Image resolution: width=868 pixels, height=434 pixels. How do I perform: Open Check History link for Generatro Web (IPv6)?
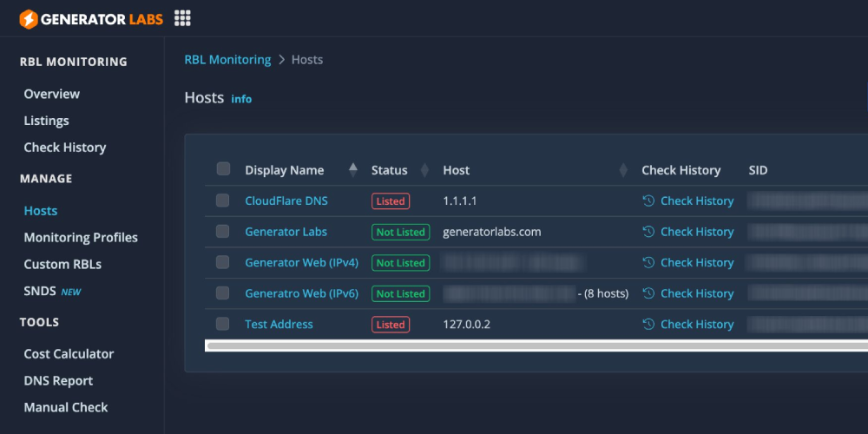[x=697, y=293]
